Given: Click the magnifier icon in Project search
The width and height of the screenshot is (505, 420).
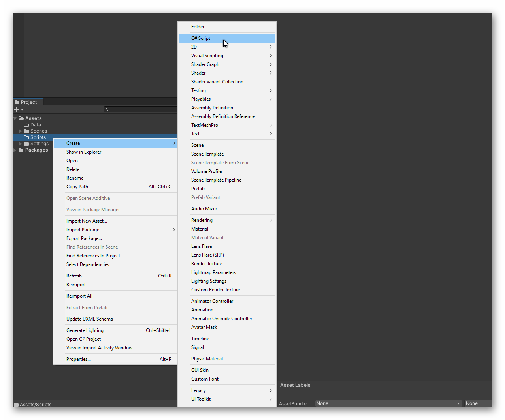Looking at the screenshot, I should click(x=107, y=109).
